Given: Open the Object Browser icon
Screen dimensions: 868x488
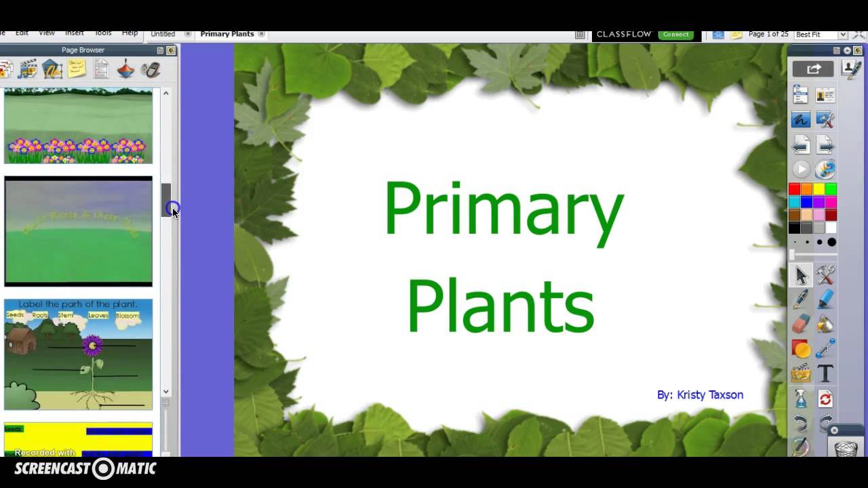Looking at the screenshot, I should pos(52,68).
